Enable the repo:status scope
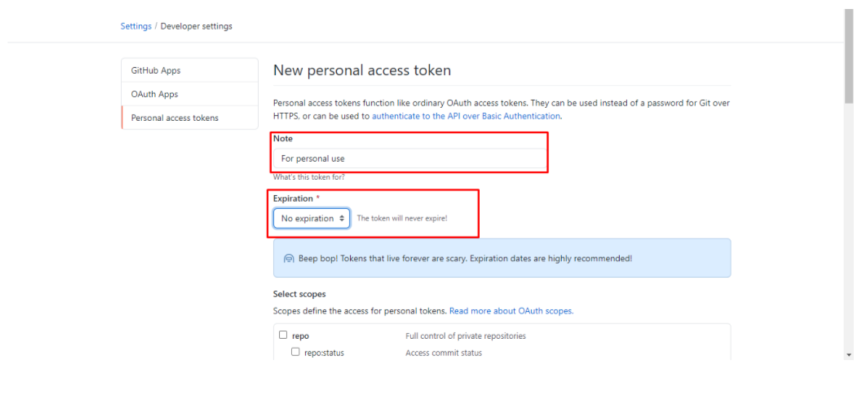Screen dimensions: 868x405 click(x=295, y=351)
